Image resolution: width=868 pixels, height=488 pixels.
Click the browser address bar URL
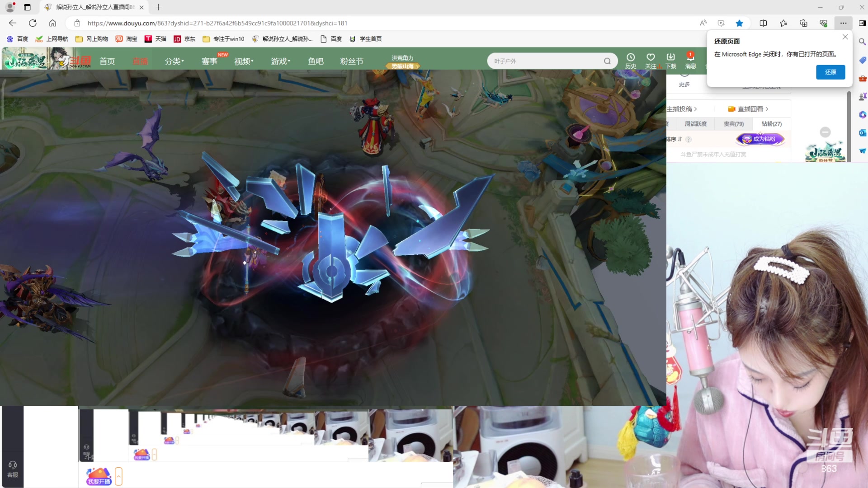(x=217, y=23)
